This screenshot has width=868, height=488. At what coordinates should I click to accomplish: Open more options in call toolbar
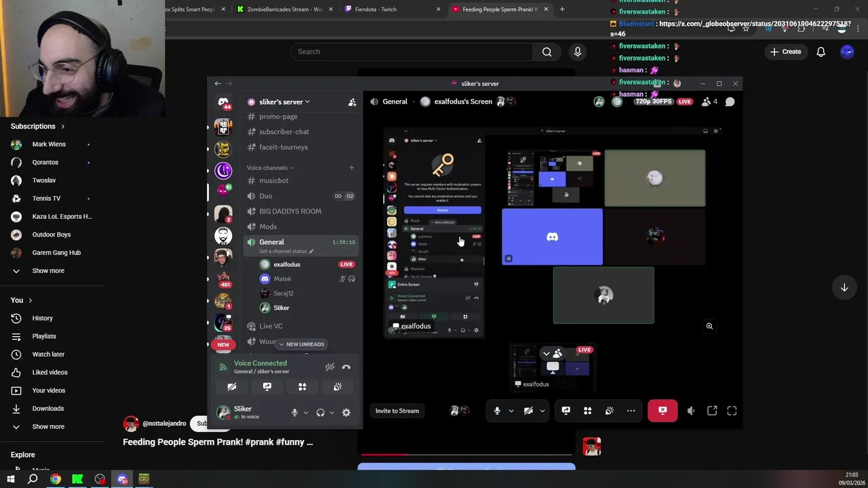(x=631, y=411)
